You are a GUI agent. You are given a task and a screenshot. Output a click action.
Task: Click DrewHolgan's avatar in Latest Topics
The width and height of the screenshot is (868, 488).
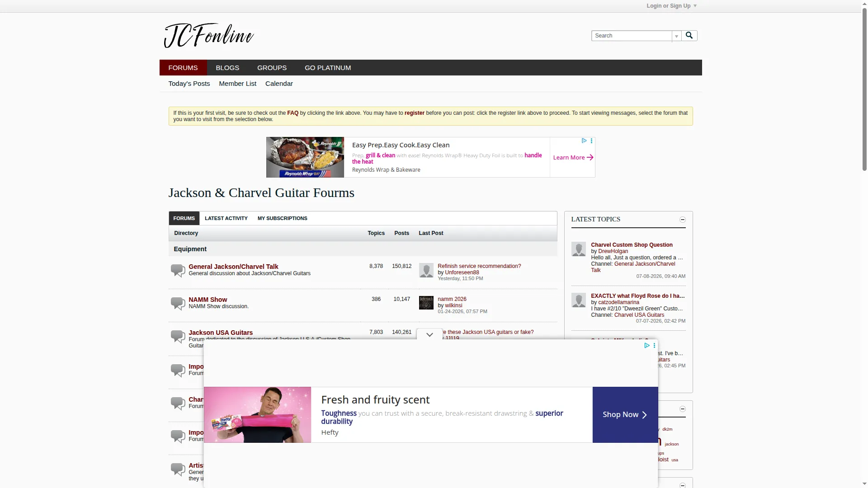(579, 249)
